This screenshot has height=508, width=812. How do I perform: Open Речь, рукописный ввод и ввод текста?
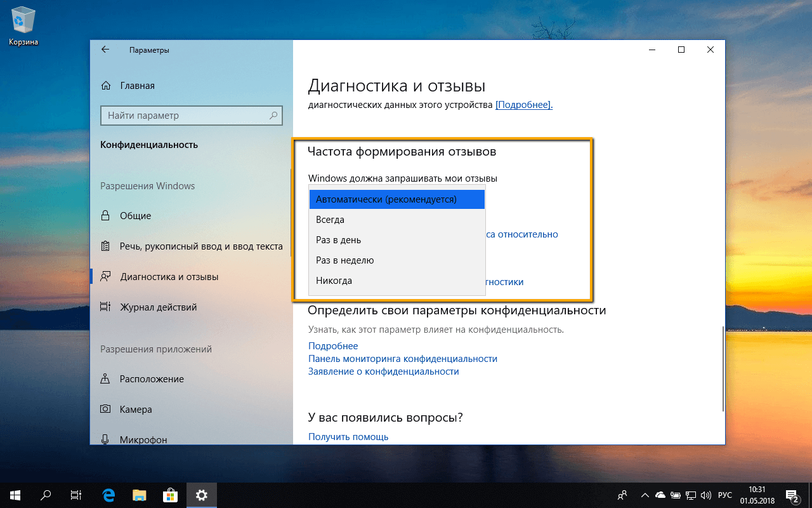[191, 246]
